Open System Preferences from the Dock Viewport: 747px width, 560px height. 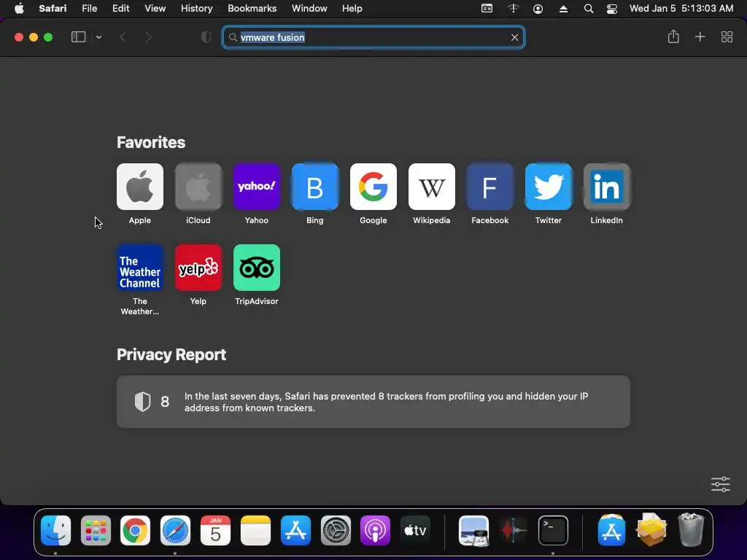click(336, 530)
